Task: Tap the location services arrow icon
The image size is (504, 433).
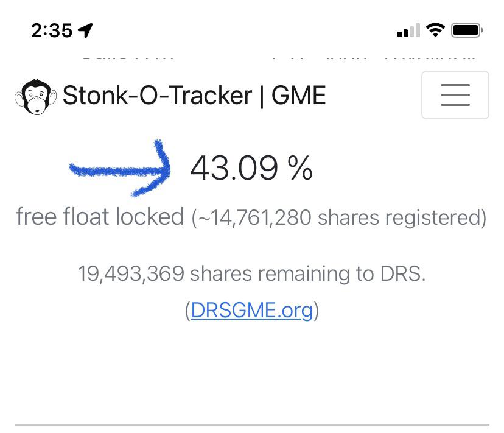Action: [85, 29]
